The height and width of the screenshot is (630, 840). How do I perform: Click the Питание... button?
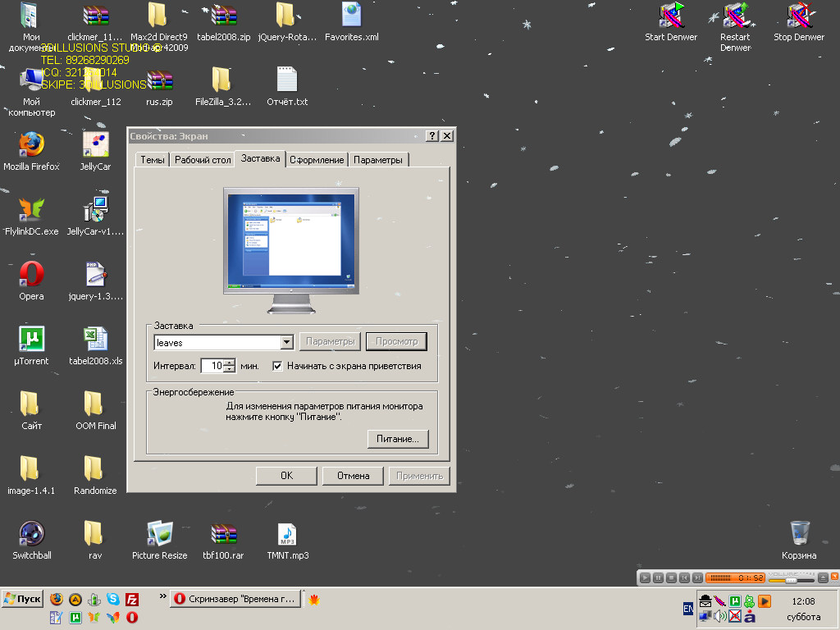click(x=397, y=439)
